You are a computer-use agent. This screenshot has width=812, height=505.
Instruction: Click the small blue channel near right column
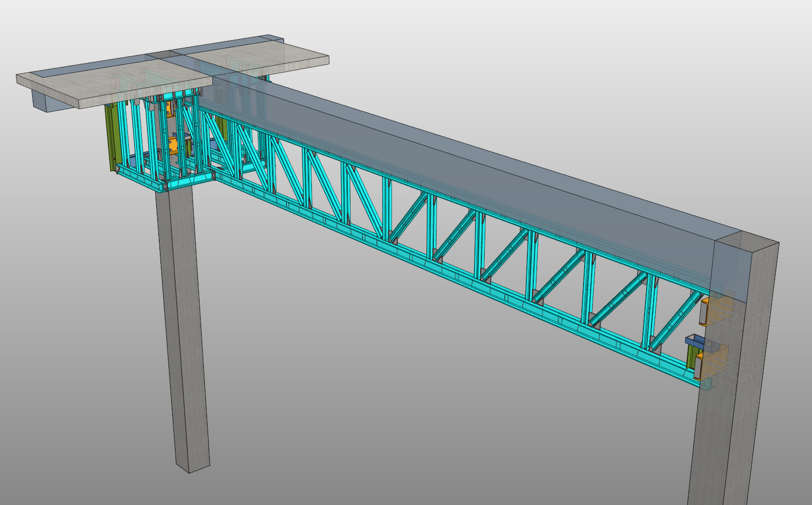694,340
